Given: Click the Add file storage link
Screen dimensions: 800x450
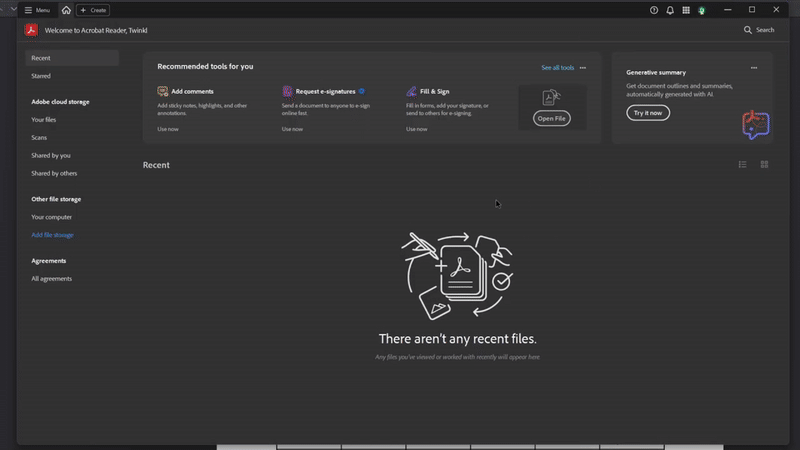Looking at the screenshot, I should (53, 235).
